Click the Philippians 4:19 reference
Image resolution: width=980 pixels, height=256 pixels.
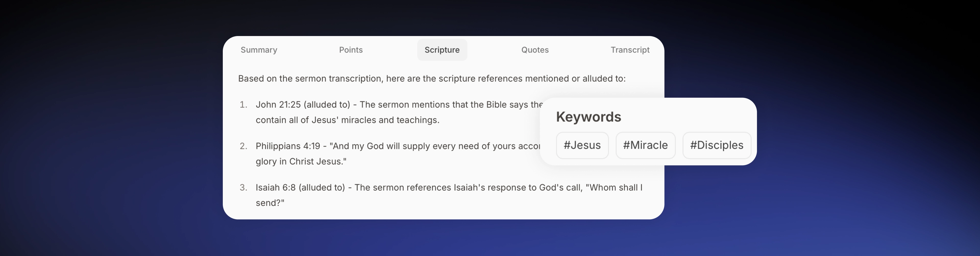(x=288, y=146)
